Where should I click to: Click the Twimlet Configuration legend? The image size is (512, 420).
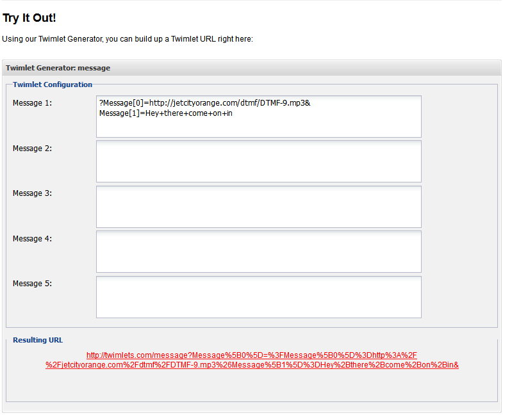[53, 86]
